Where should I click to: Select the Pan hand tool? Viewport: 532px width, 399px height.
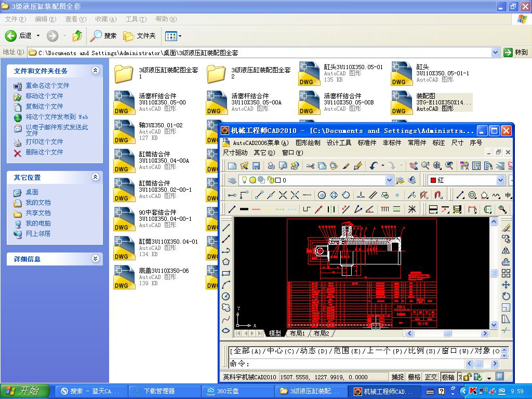[x=414, y=166]
